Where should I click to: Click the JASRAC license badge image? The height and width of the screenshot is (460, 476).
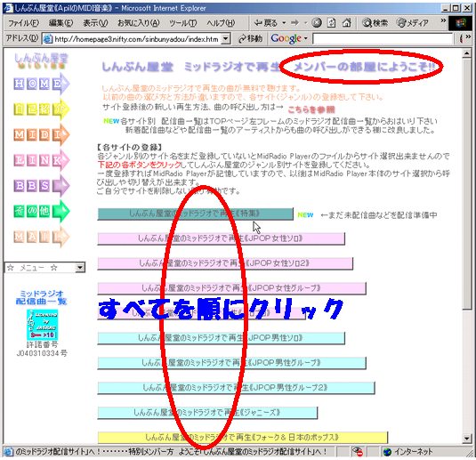tap(42, 325)
